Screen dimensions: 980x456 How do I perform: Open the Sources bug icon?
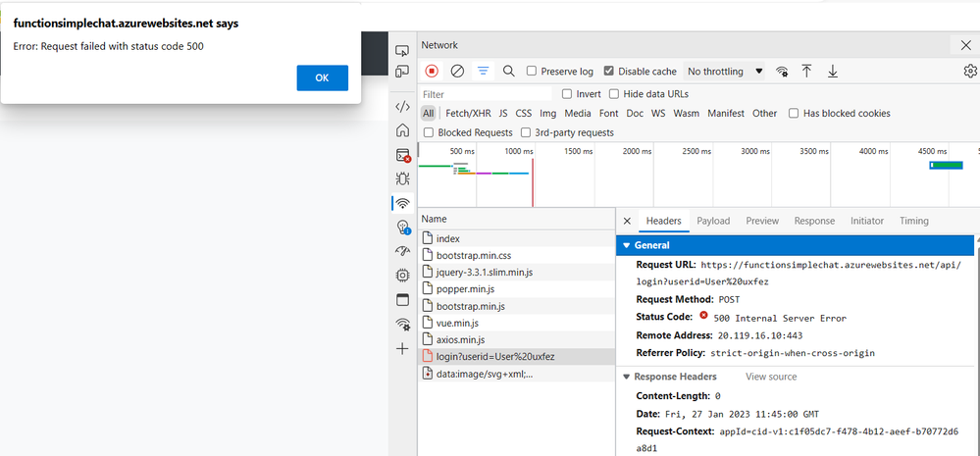[x=402, y=178]
